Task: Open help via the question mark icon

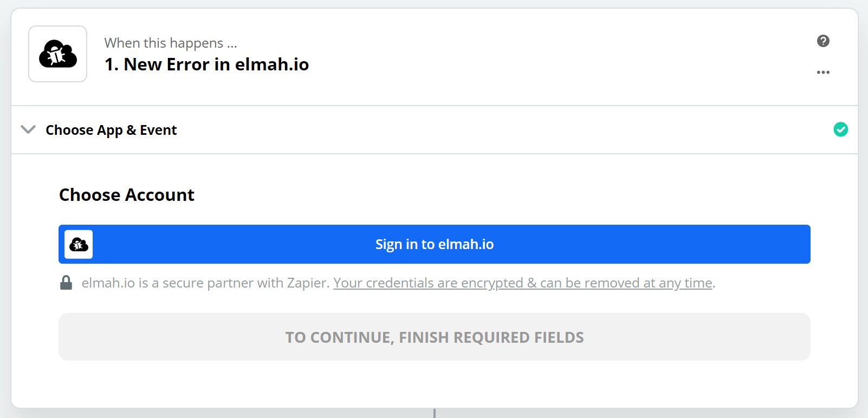Action: (x=823, y=41)
